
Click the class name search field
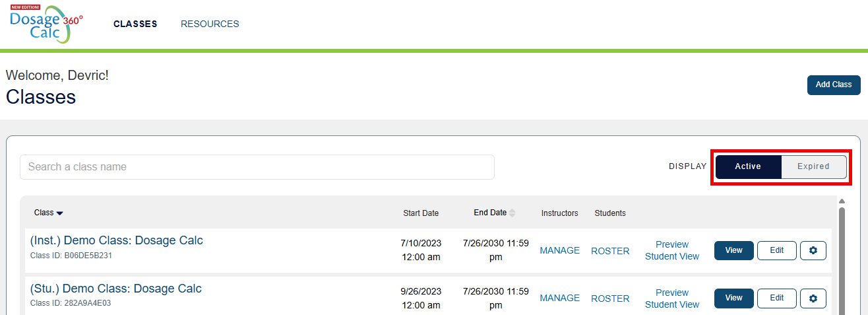257,167
